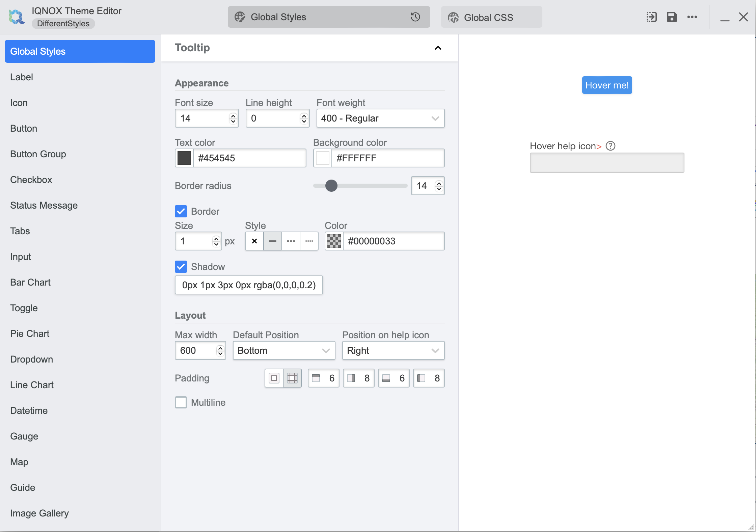Viewport: 756px width, 532px height.
Task: Click the export/share icon next to save
Action: [651, 17]
